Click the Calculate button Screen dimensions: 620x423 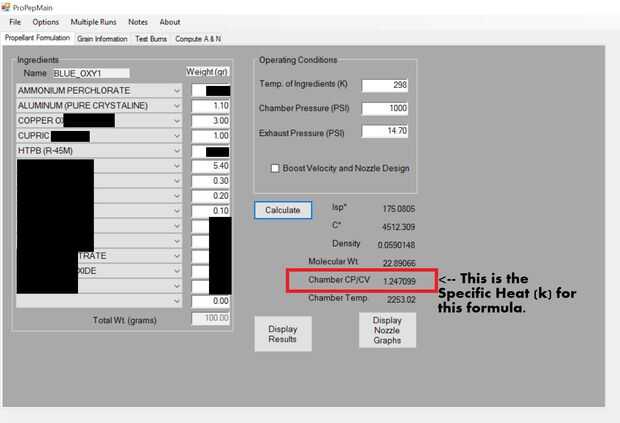(x=283, y=210)
